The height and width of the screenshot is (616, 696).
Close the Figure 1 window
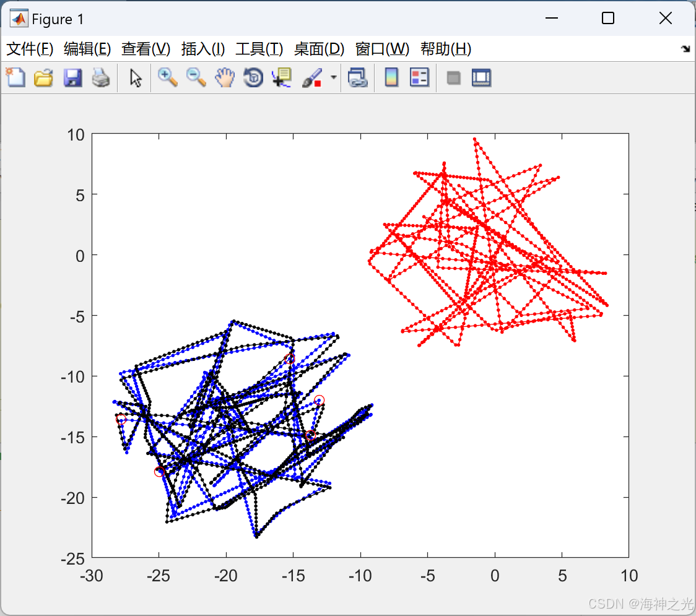coord(666,18)
